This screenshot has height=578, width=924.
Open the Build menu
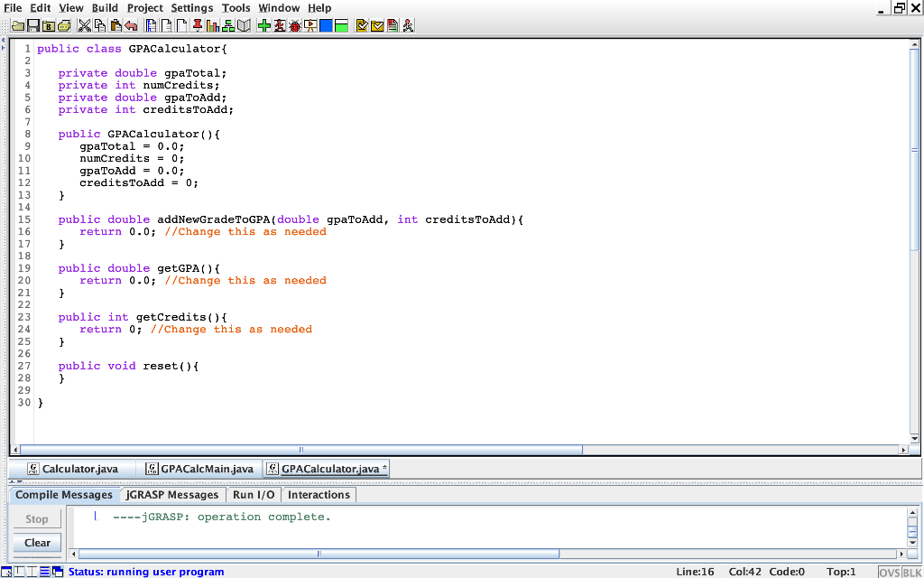(105, 8)
